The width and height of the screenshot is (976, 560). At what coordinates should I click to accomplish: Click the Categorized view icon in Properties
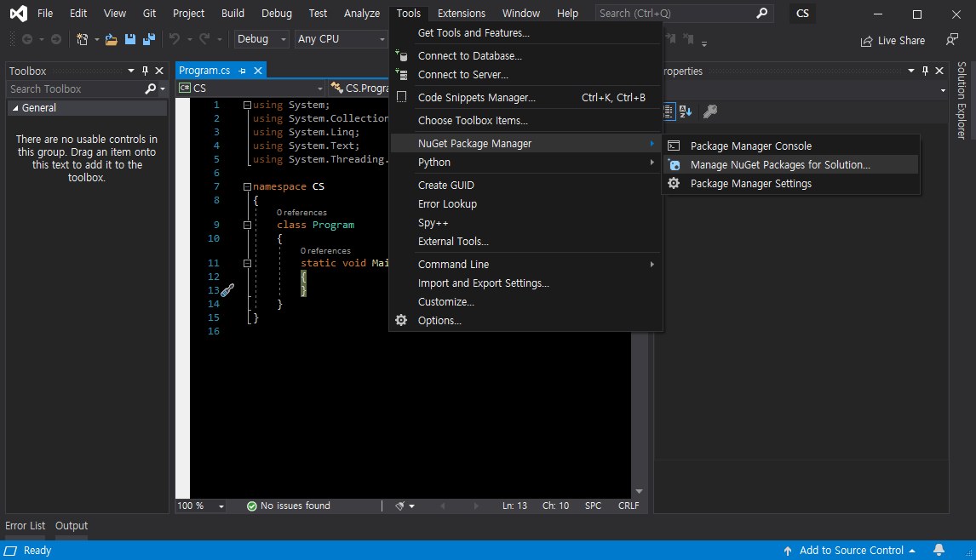tap(668, 111)
